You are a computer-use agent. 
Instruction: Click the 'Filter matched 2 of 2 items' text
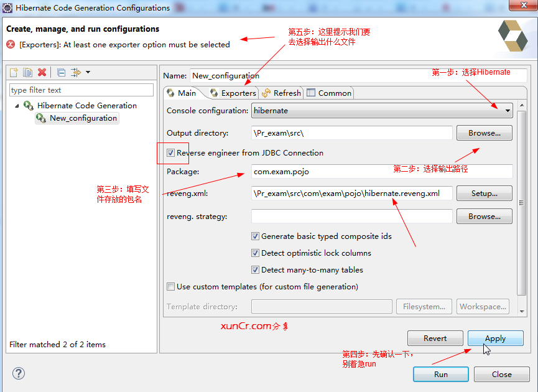pyautogui.click(x=57, y=344)
